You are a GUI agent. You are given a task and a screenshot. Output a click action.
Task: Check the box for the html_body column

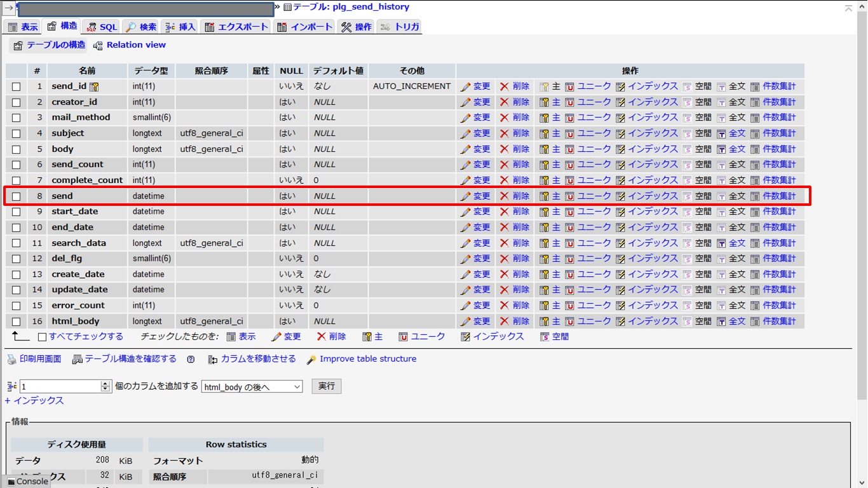(x=17, y=322)
